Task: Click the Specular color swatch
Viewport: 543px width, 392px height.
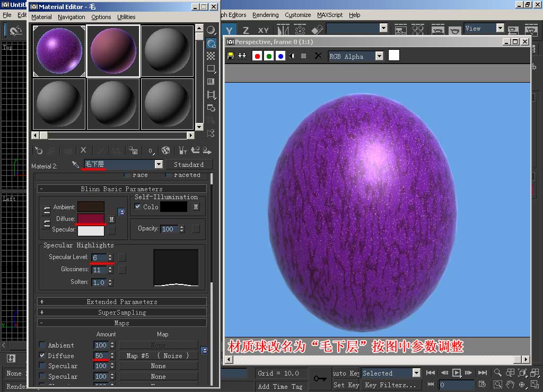Action: pos(91,230)
